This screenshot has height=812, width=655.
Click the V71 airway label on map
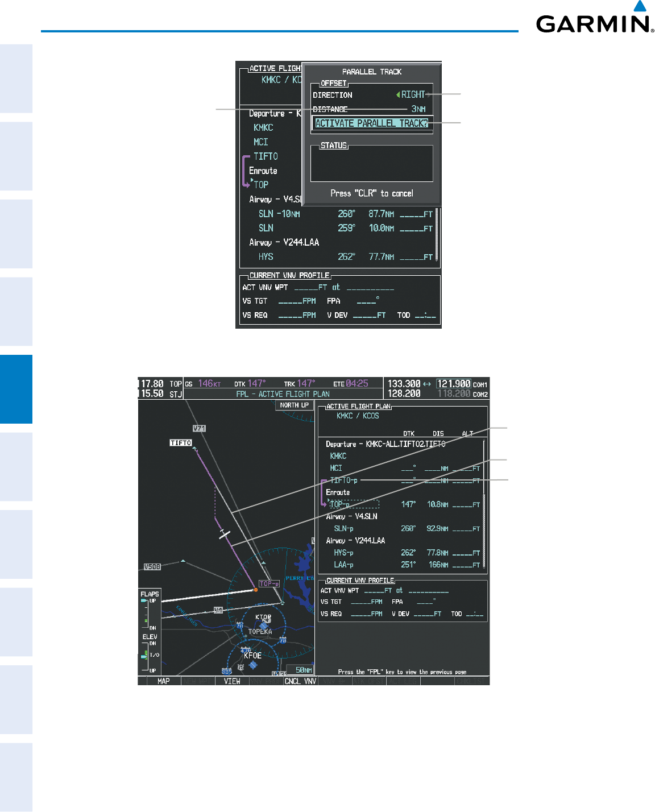point(199,428)
